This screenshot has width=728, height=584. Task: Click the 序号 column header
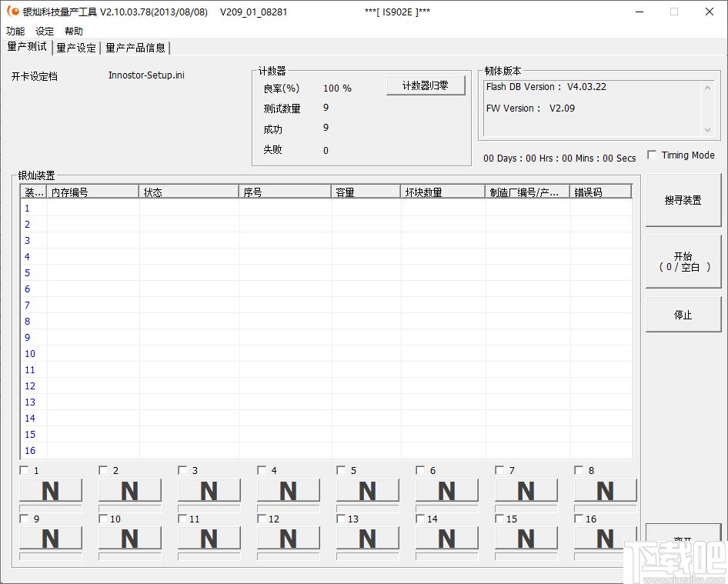click(x=285, y=192)
